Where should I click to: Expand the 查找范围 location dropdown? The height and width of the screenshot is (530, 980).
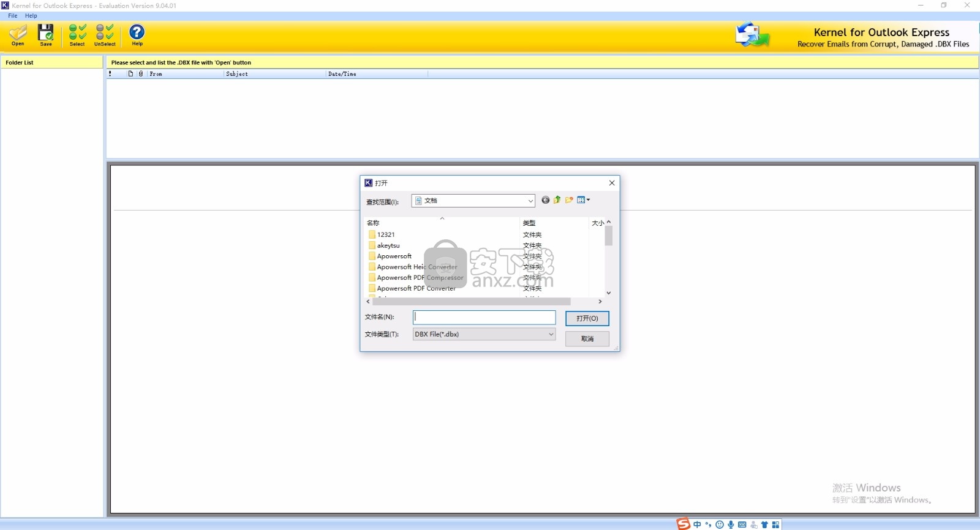pyautogui.click(x=530, y=201)
